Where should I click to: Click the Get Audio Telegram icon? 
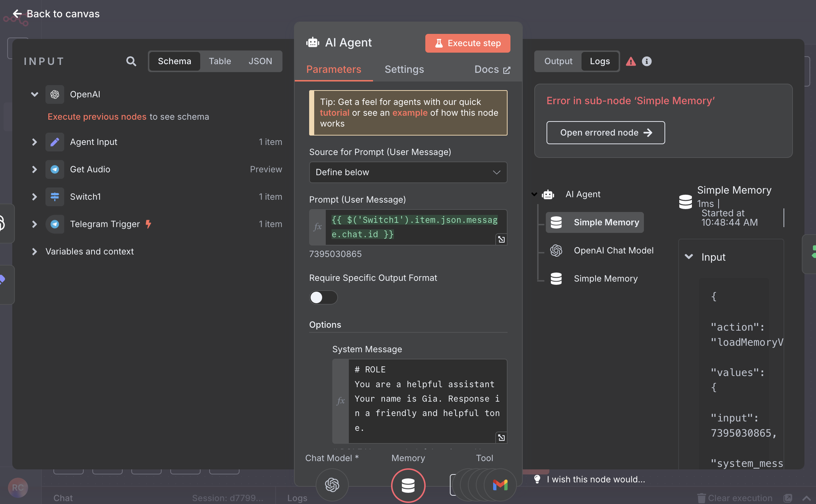click(55, 169)
